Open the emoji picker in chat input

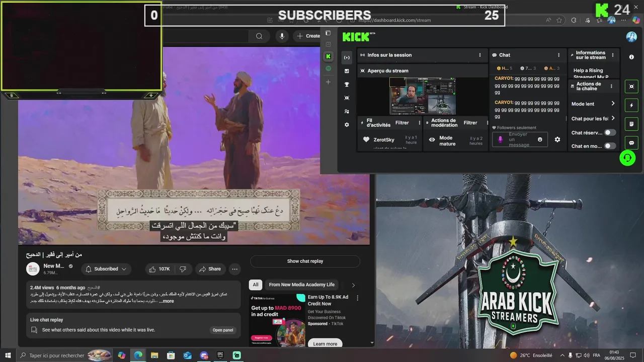click(540, 139)
